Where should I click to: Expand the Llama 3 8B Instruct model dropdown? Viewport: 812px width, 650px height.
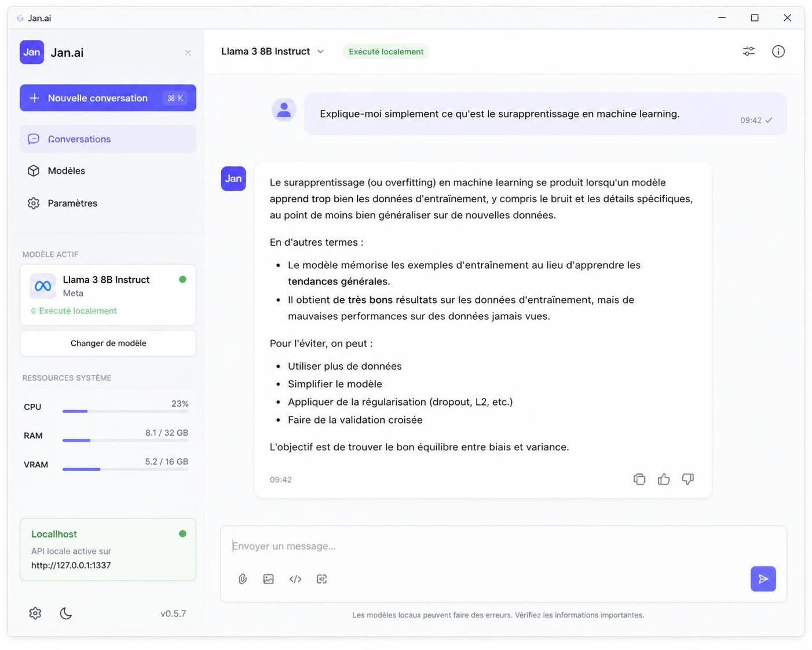pyautogui.click(x=272, y=52)
